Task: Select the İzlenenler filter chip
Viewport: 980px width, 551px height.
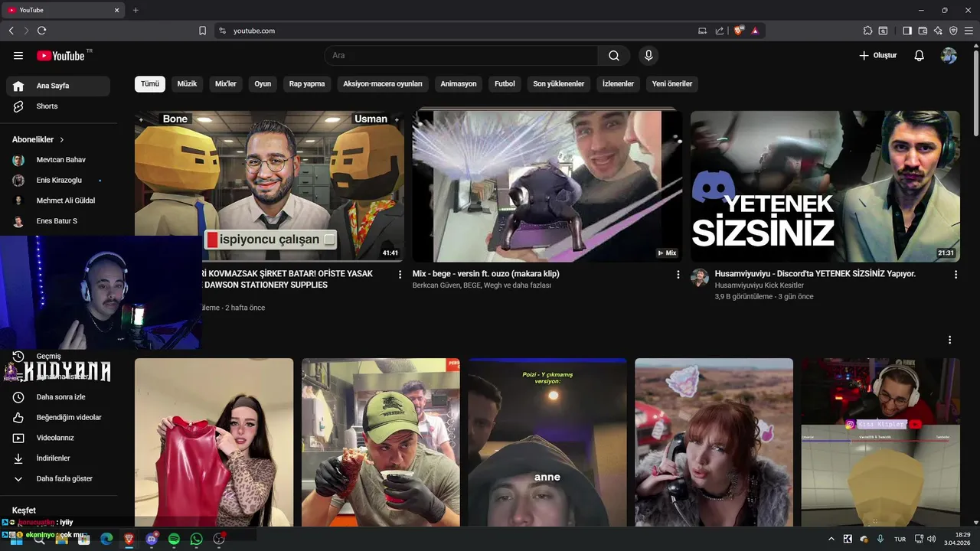Action: 618,83
